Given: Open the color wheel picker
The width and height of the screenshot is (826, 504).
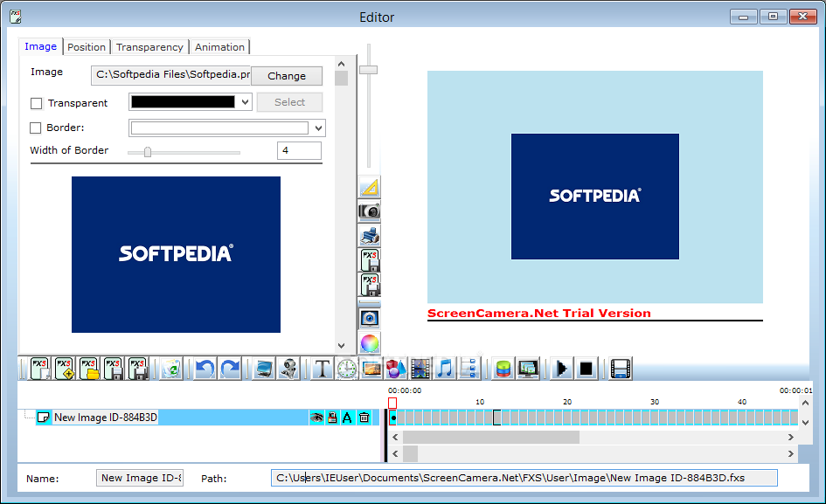Looking at the screenshot, I should click(370, 343).
